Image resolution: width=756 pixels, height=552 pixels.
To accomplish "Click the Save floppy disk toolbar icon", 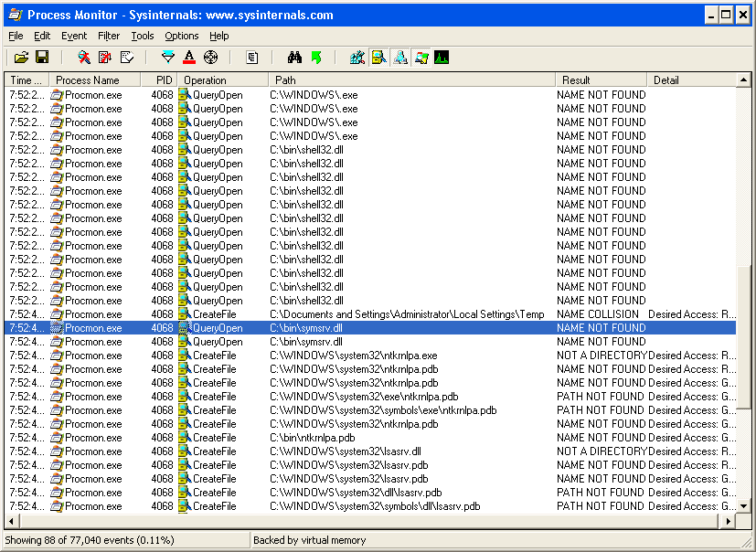I will click(42, 58).
